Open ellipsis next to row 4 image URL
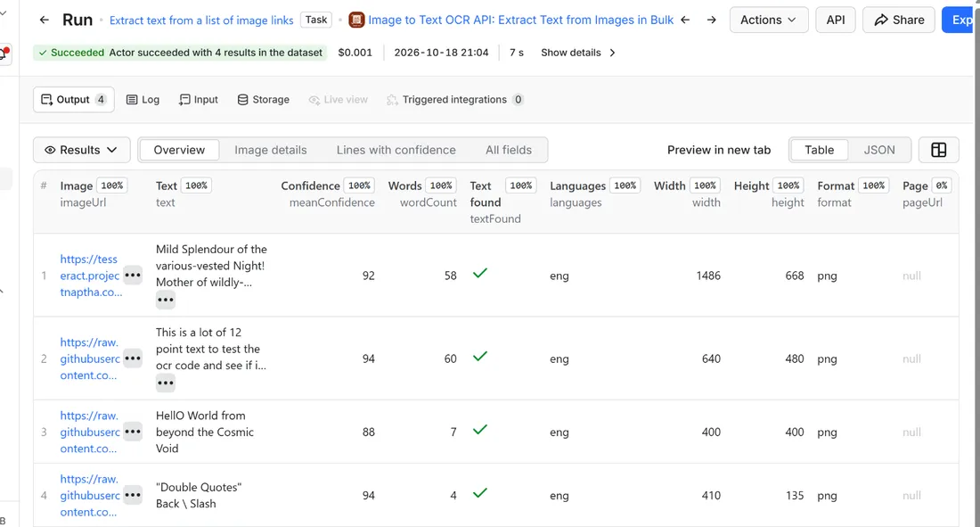This screenshot has width=980, height=527. 133,495
